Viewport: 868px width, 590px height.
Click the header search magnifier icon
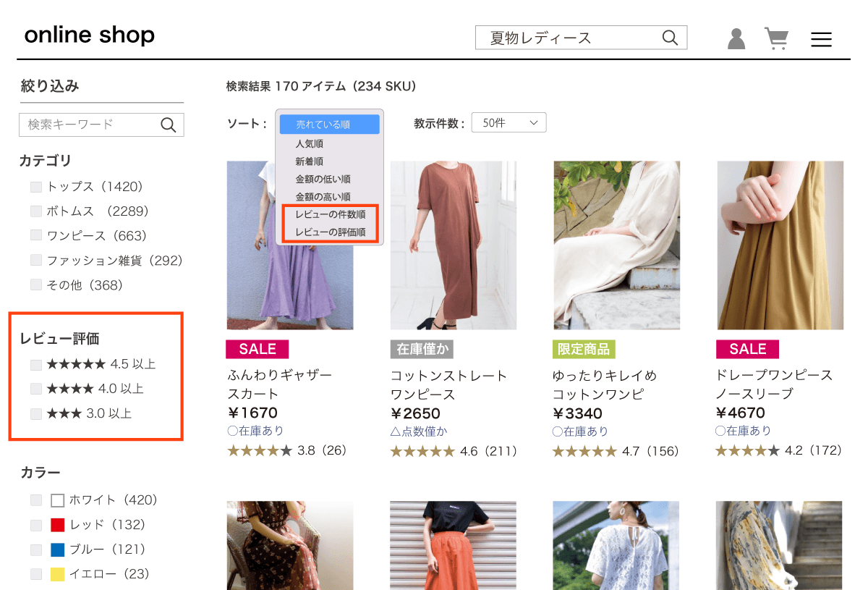(x=671, y=38)
